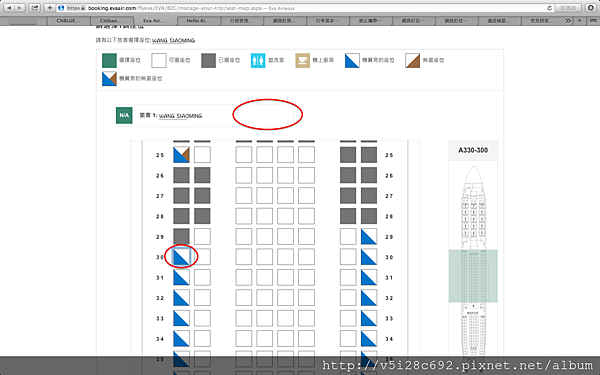
Task: Click the white available-seat legend swatch
Action: 159,60
